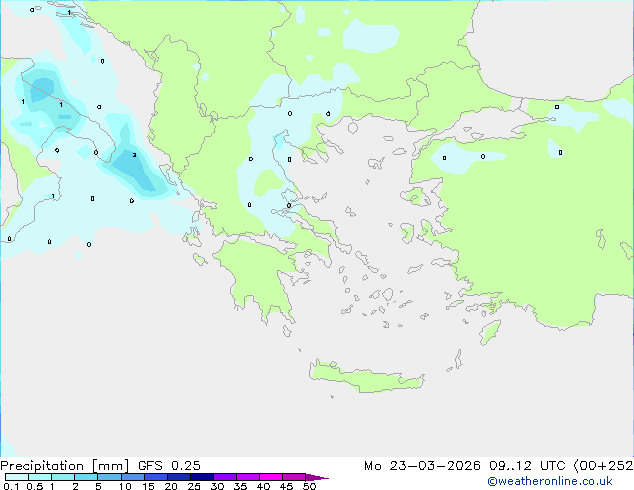
Task: Click the 'Mo 23-03-2026' date text
Action: pos(422,466)
